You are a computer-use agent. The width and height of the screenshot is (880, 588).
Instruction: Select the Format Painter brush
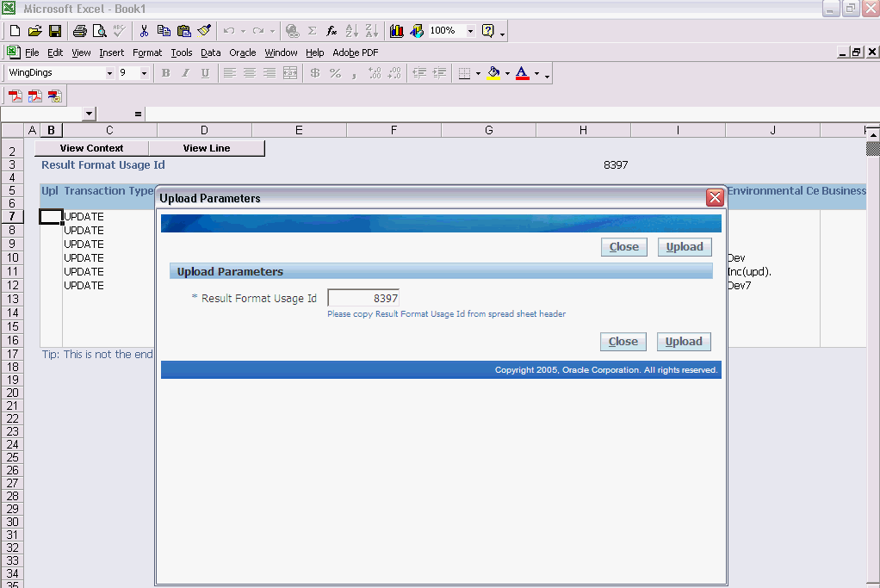click(x=204, y=31)
